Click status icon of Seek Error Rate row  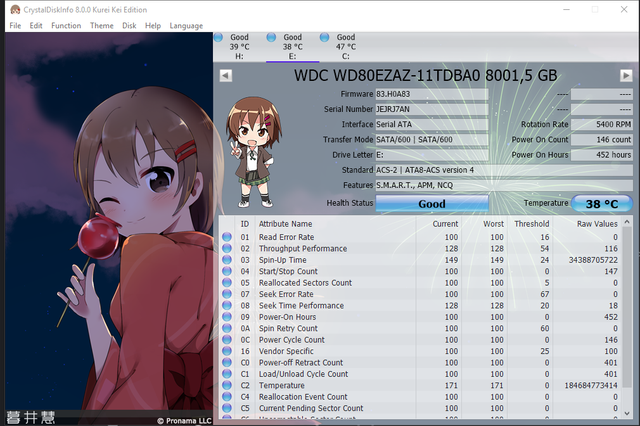point(227,294)
